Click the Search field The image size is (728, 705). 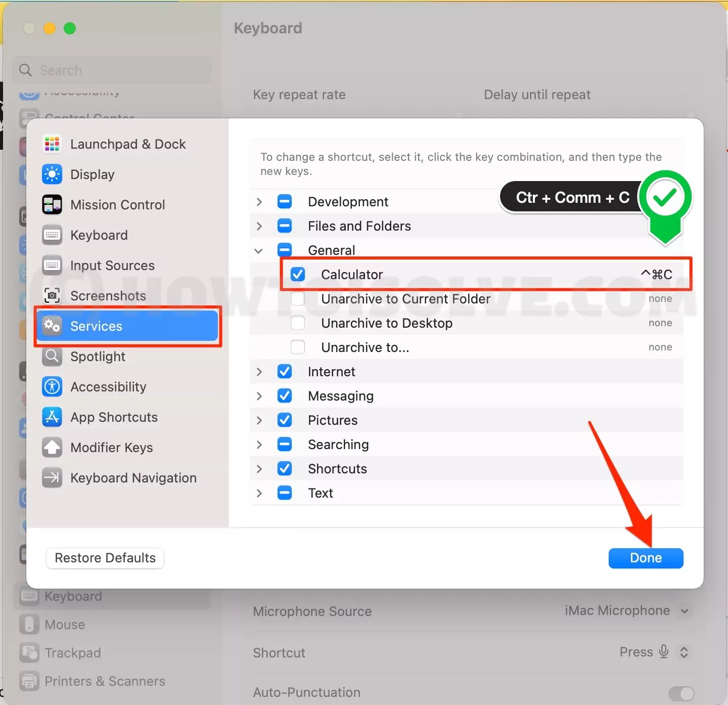pyautogui.click(x=111, y=70)
